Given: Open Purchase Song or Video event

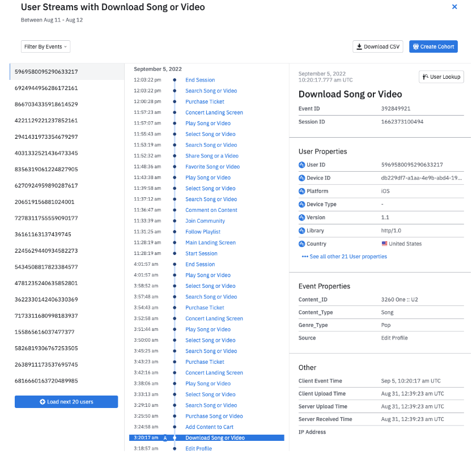Looking at the screenshot, I should coord(214,416).
